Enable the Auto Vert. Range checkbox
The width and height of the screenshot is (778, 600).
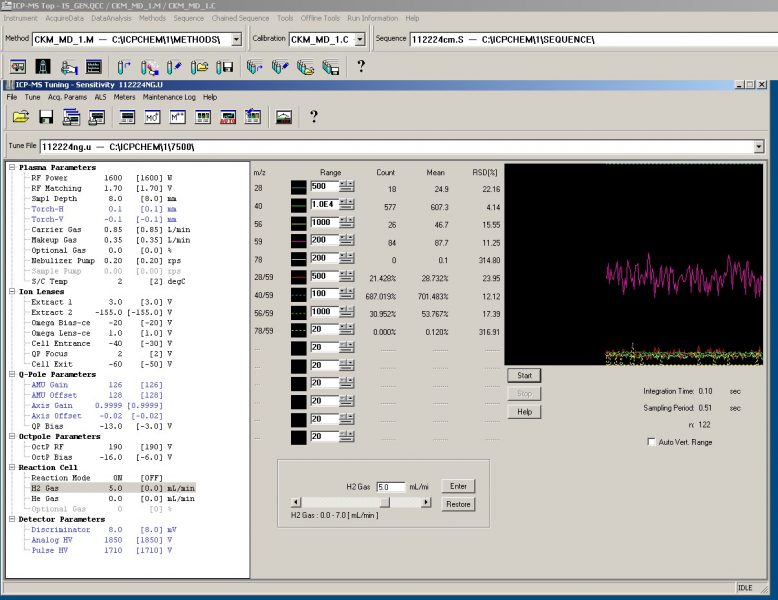point(651,442)
